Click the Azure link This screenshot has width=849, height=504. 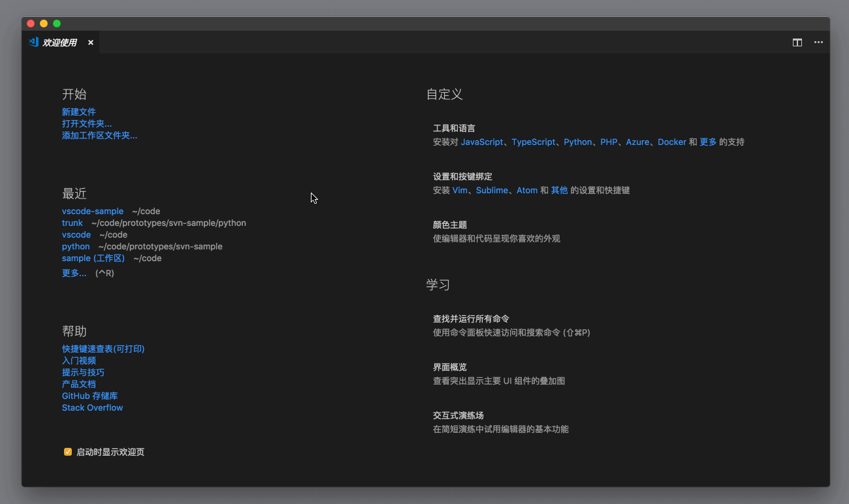pyautogui.click(x=637, y=142)
